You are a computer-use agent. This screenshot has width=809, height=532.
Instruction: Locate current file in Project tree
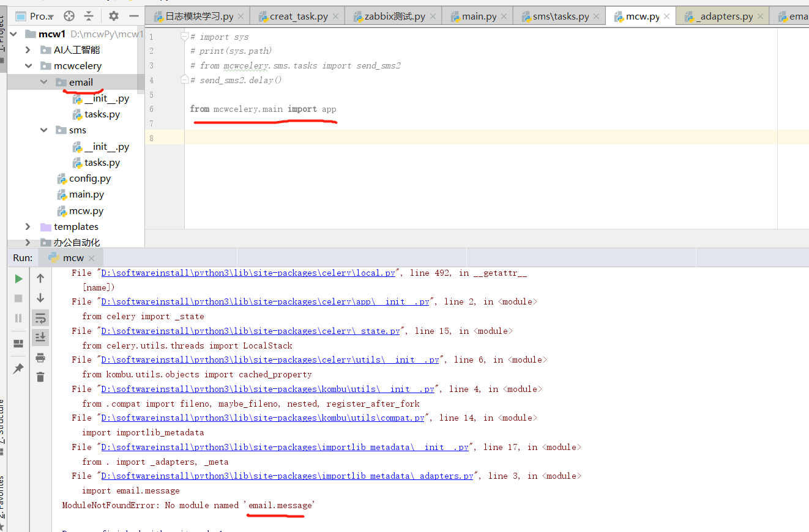coord(69,16)
